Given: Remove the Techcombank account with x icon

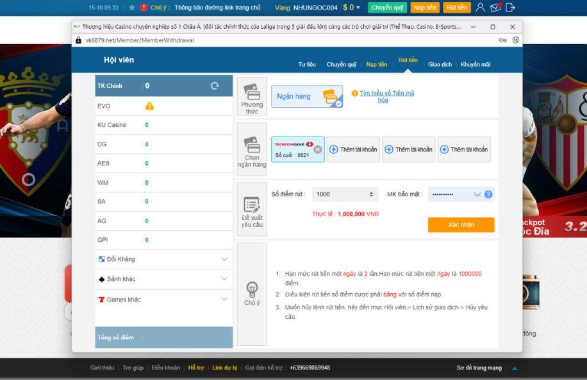Looking at the screenshot, I should click(x=317, y=149).
